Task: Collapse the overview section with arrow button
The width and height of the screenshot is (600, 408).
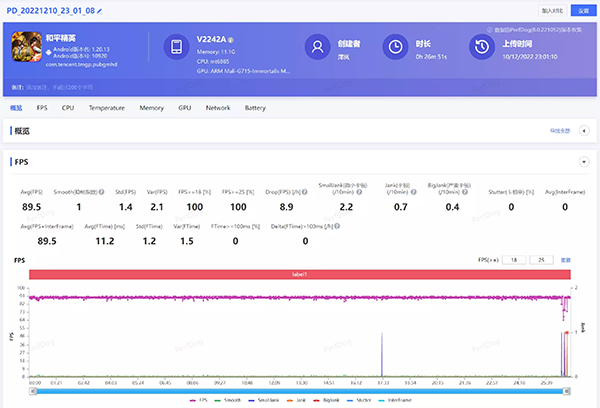Action: [584, 130]
